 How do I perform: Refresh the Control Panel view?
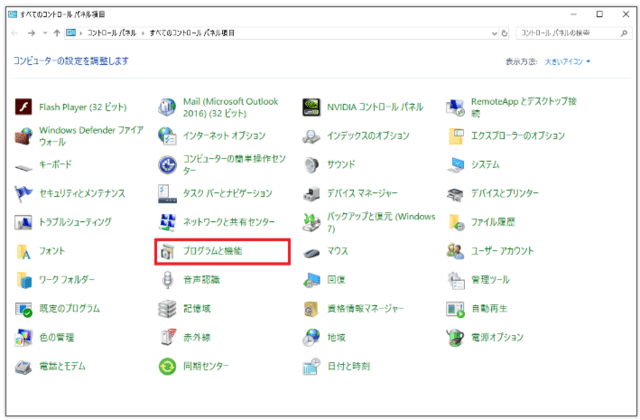(504, 33)
